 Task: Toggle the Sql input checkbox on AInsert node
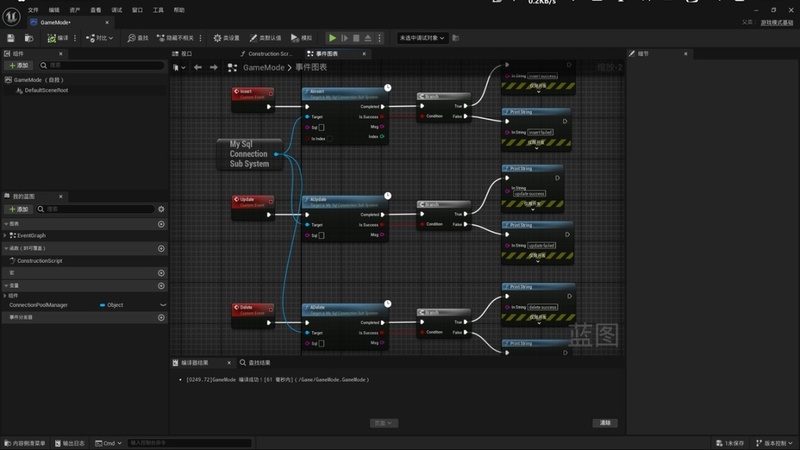coord(321,128)
